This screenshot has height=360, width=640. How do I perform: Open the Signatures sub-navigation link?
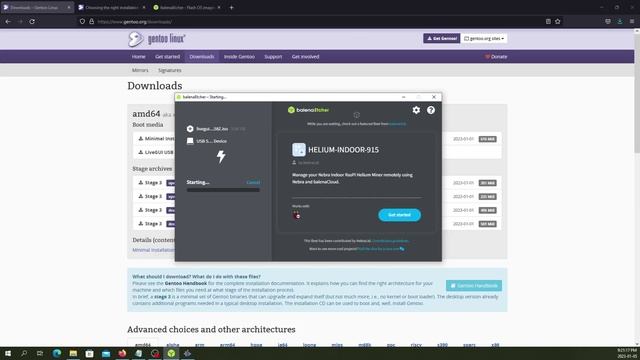click(x=170, y=70)
